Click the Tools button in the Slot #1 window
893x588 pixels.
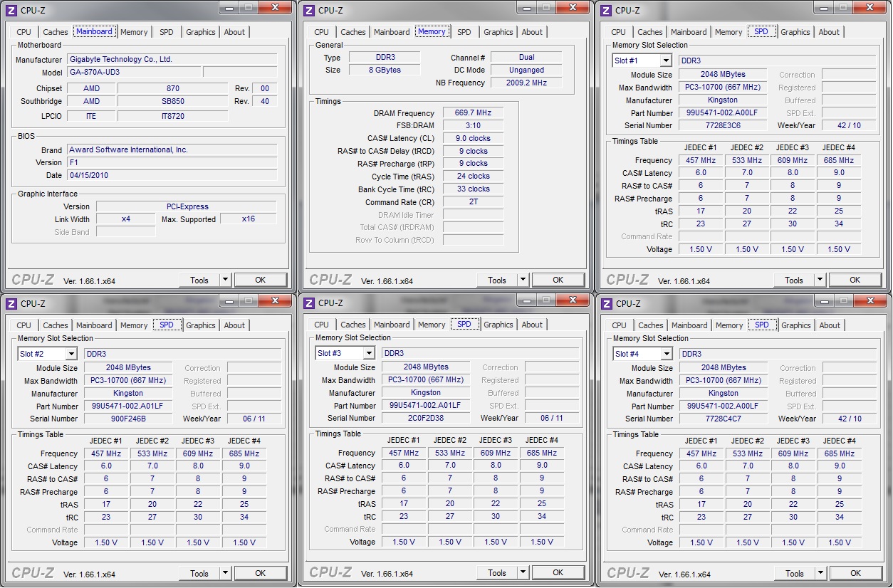point(794,280)
